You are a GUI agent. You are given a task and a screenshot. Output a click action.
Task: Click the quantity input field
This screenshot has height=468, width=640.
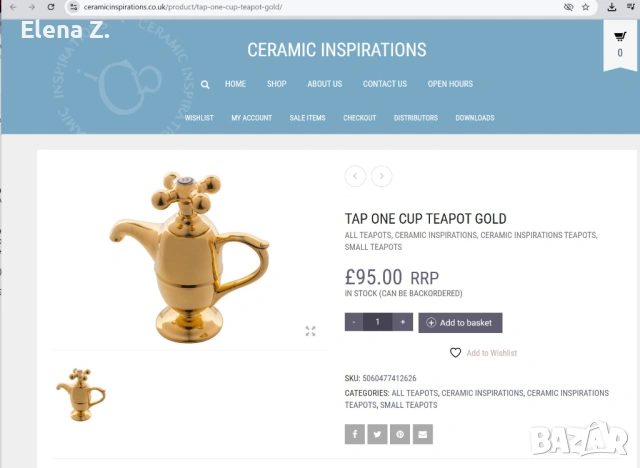click(x=378, y=322)
